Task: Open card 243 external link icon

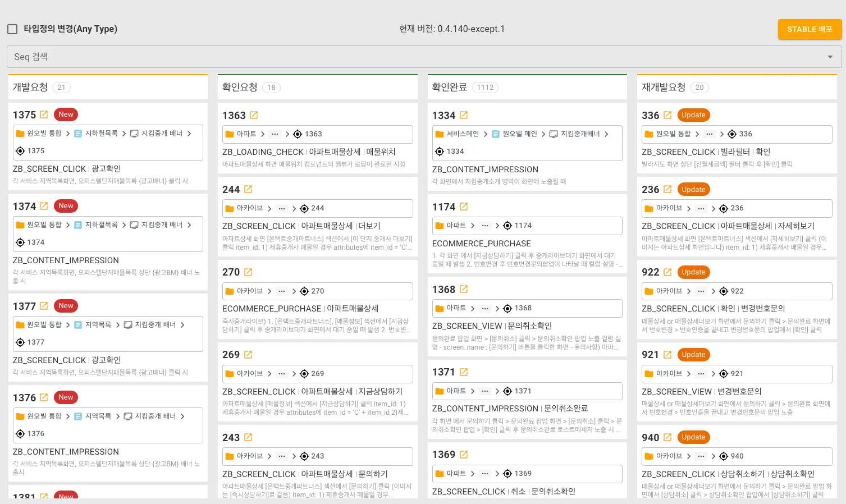Action: coord(248,437)
